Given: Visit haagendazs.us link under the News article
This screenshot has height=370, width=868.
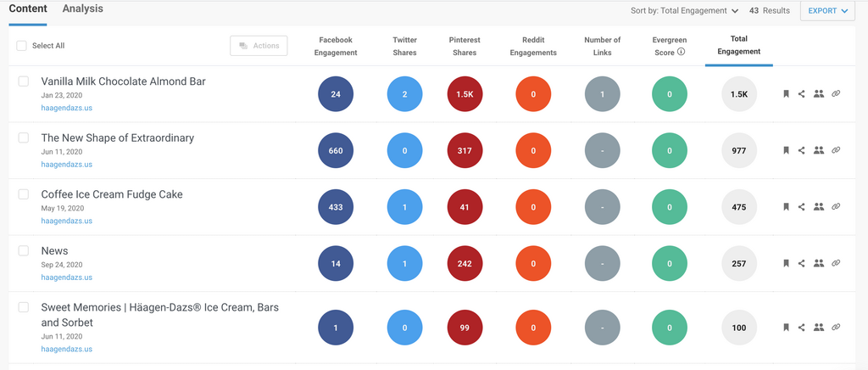Looking at the screenshot, I should 66,277.
